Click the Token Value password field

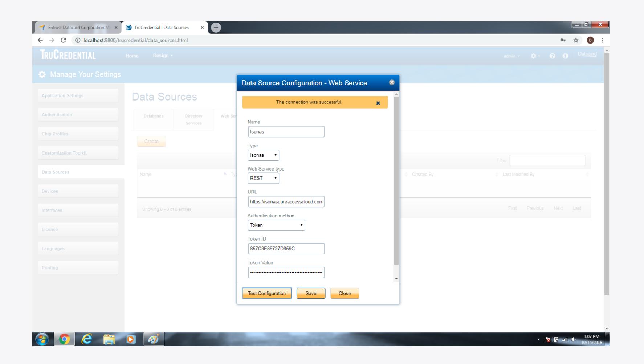tap(286, 273)
